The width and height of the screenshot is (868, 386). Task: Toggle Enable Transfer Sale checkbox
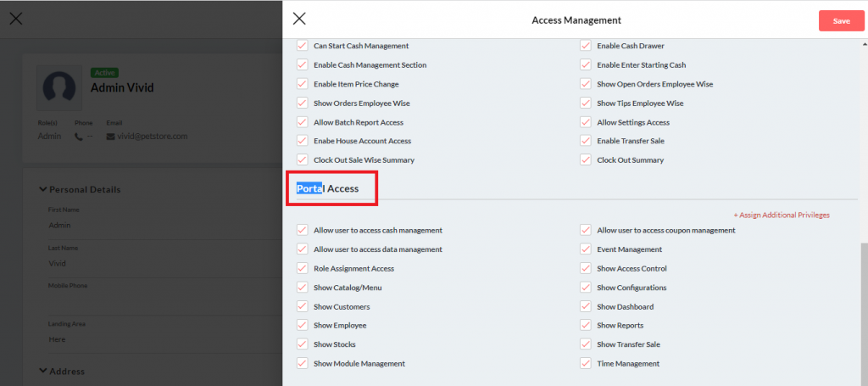(x=586, y=141)
